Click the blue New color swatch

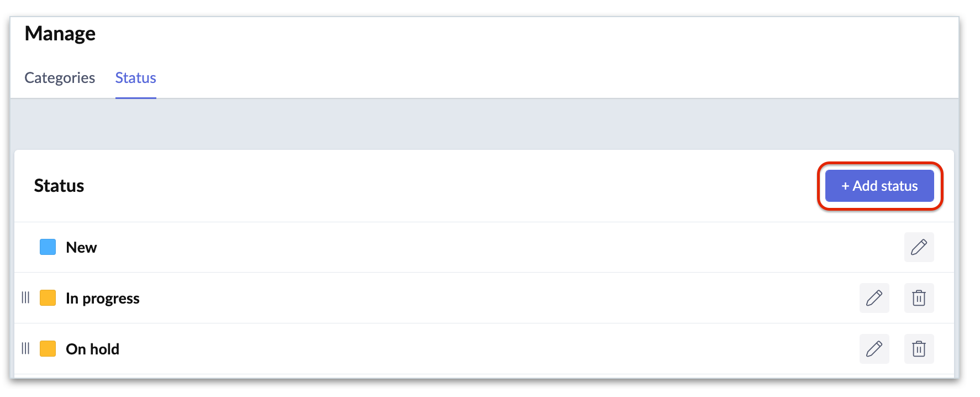tap(48, 247)
